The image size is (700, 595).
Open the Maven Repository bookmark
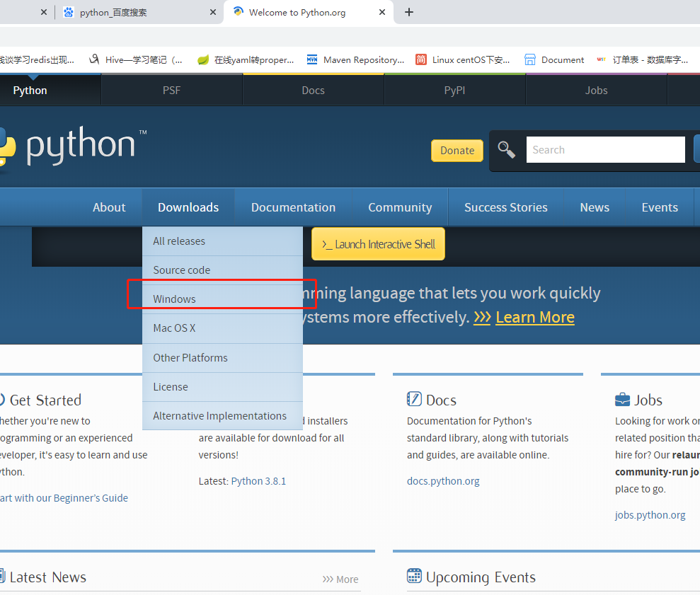(x=355, y=60)
